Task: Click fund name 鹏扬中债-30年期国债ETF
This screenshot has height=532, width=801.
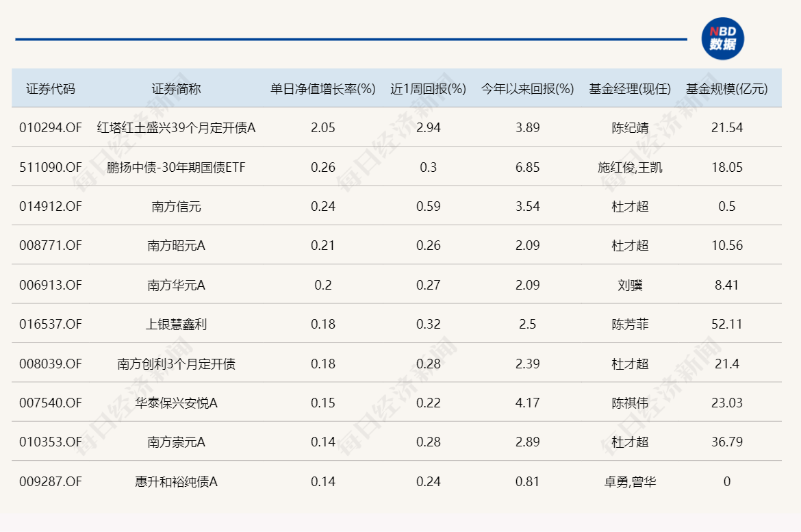Action: 176,167
